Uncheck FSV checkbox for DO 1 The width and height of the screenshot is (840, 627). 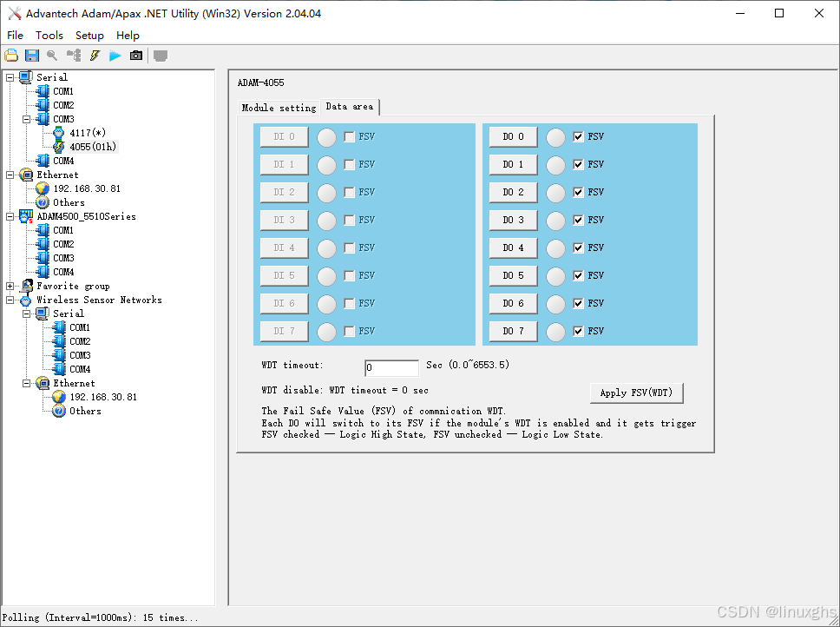578,164
